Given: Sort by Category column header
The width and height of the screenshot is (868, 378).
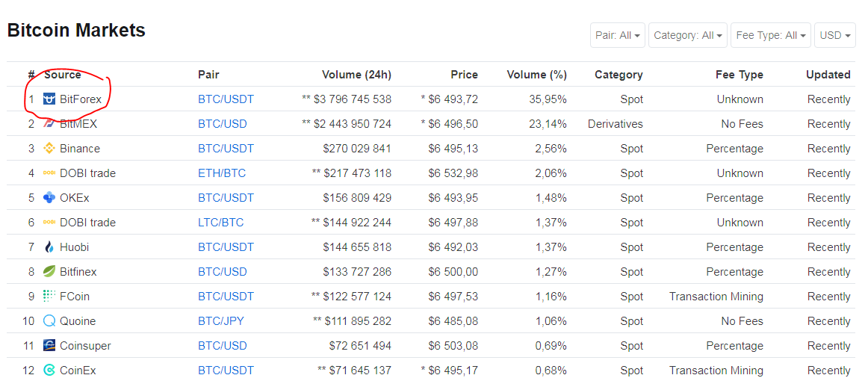Looking at the screenshot, I should [619, 75].
